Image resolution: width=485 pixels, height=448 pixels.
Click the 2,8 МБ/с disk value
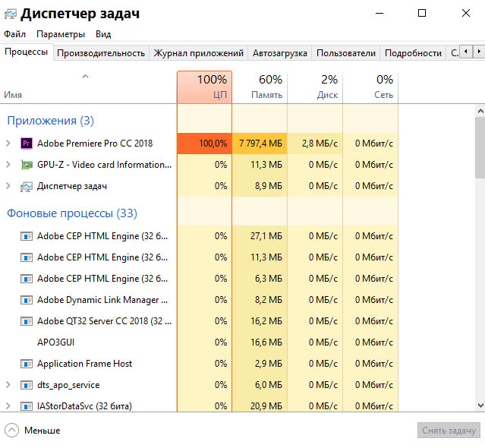(320, 144)
